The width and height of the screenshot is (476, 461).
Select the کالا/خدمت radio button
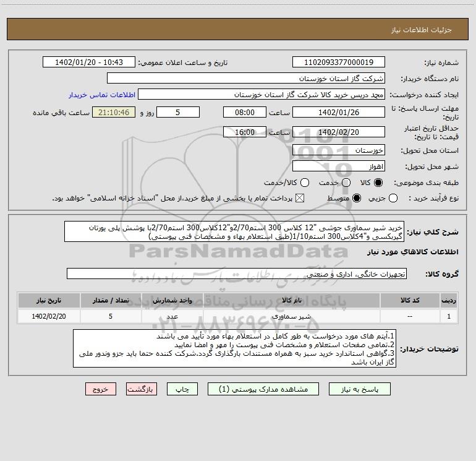(x=305, y=183)
